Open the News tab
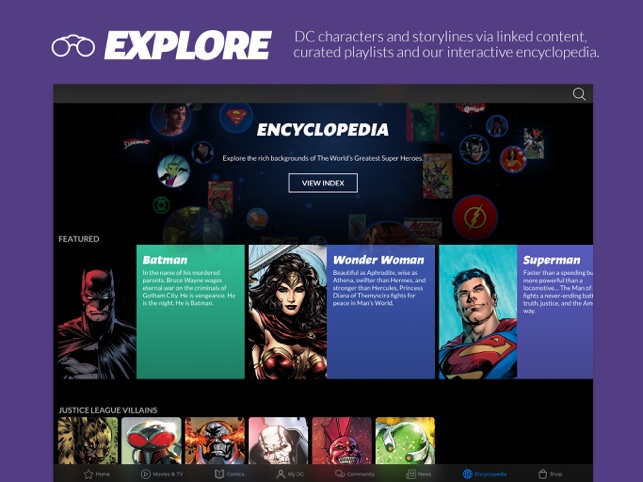The height and width of the screenshot is (482, 643). [x=418, y=474]
